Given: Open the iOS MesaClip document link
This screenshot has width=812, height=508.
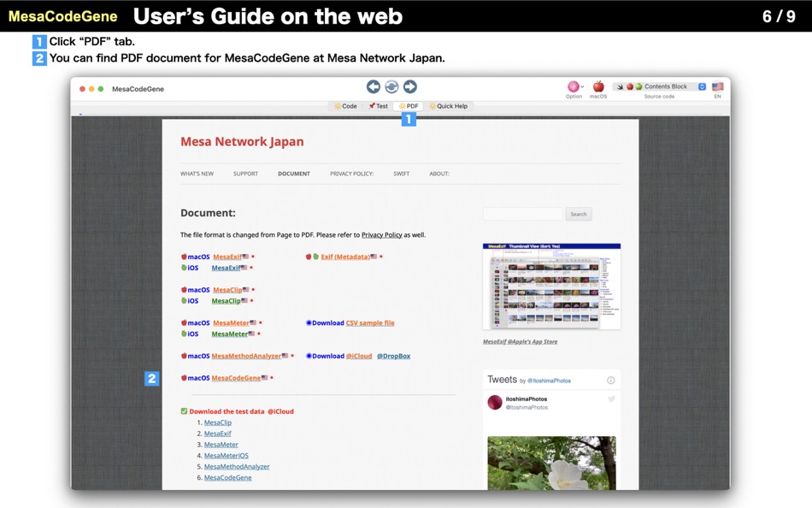Looking at the screenshot, I should click(227, 301).
